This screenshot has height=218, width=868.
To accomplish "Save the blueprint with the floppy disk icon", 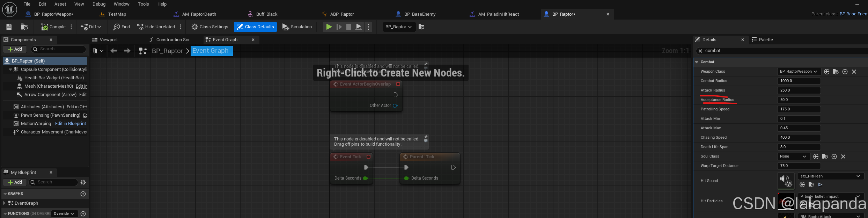I will (x=9, y=27).
